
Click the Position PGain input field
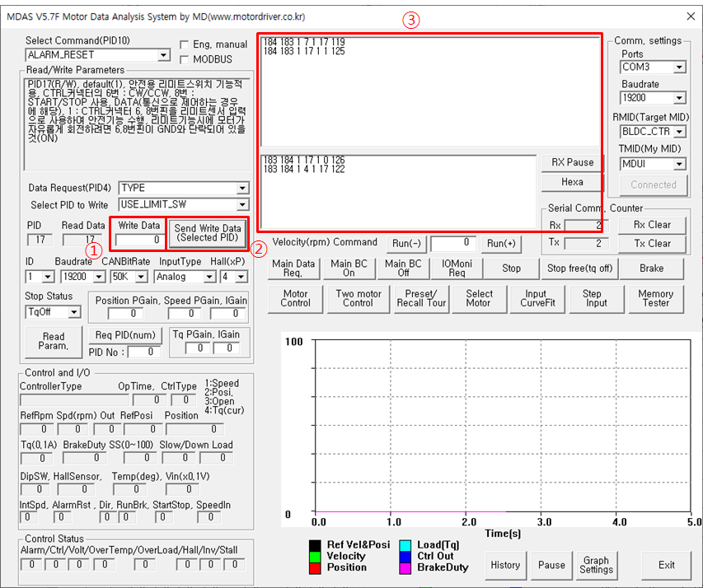(x=125, y=314)
